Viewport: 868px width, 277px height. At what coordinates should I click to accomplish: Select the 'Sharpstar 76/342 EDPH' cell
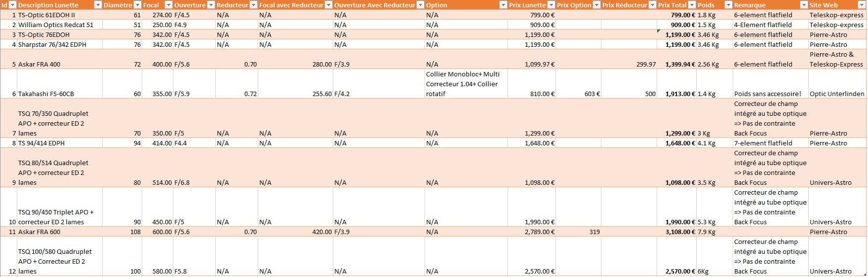click(x=60, y=44)
